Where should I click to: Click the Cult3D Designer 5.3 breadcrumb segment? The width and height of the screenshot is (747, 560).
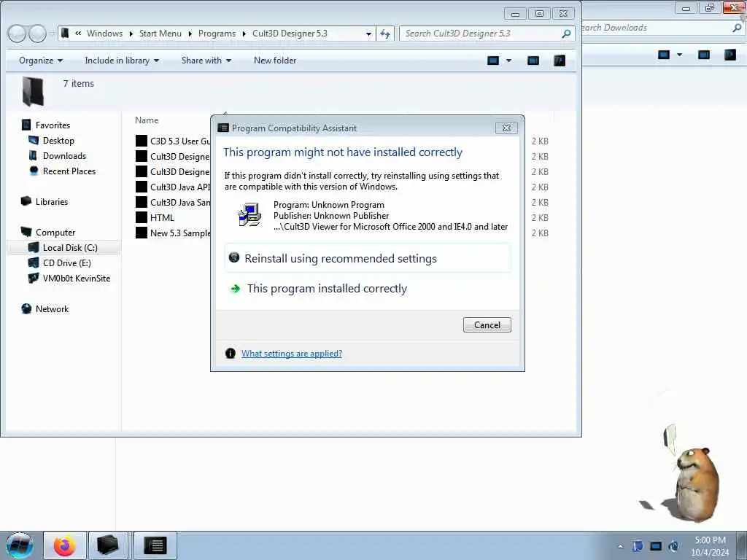290,34
